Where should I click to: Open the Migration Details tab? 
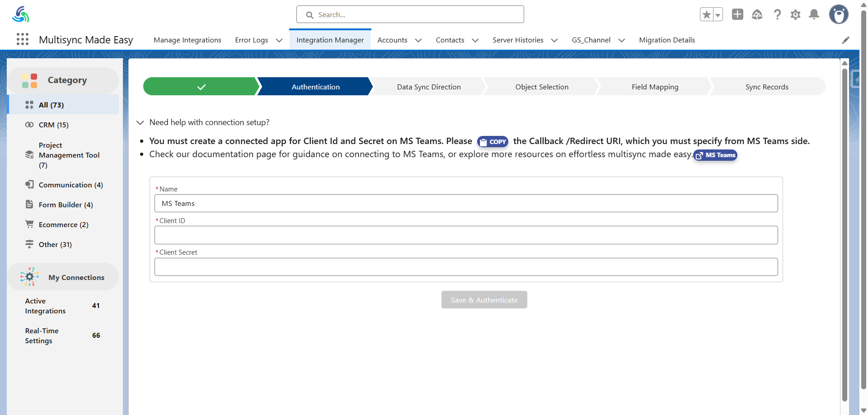[666, 40]
